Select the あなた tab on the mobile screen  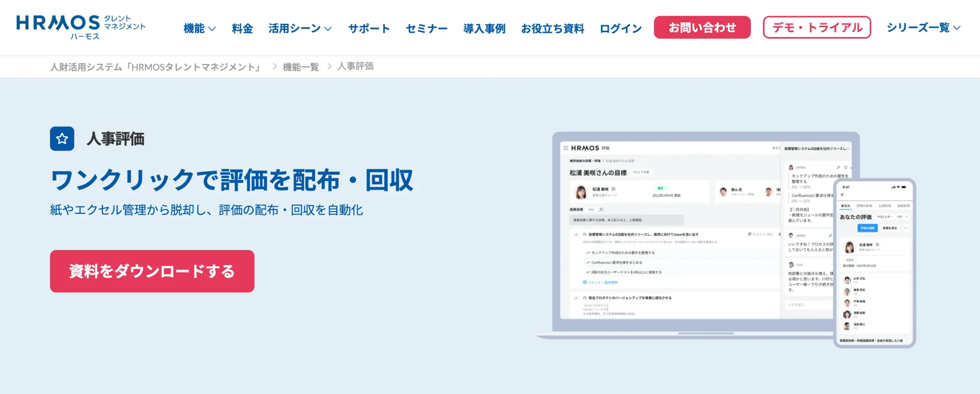coord(846,206)
